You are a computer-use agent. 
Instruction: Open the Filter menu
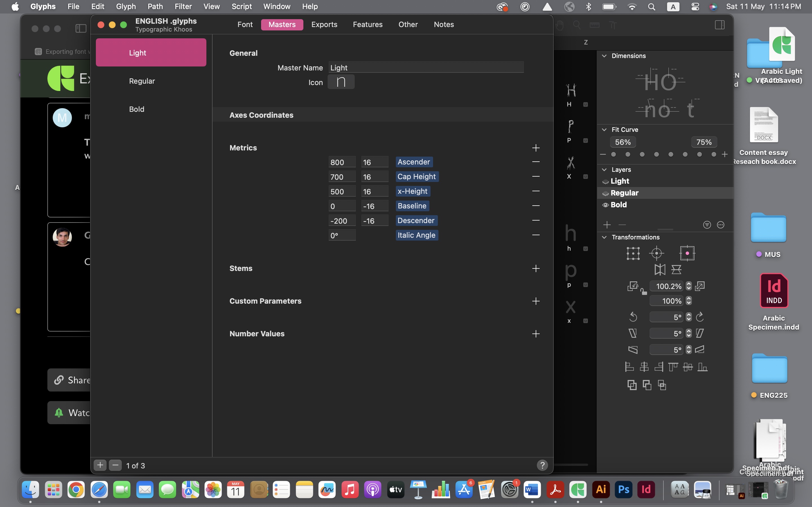183,6
